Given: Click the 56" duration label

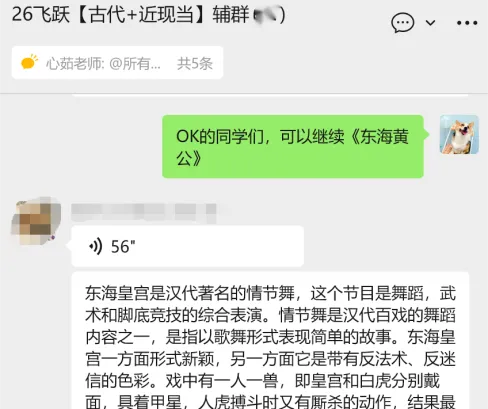Looking at the screenshot, I should tap(123, 247).
